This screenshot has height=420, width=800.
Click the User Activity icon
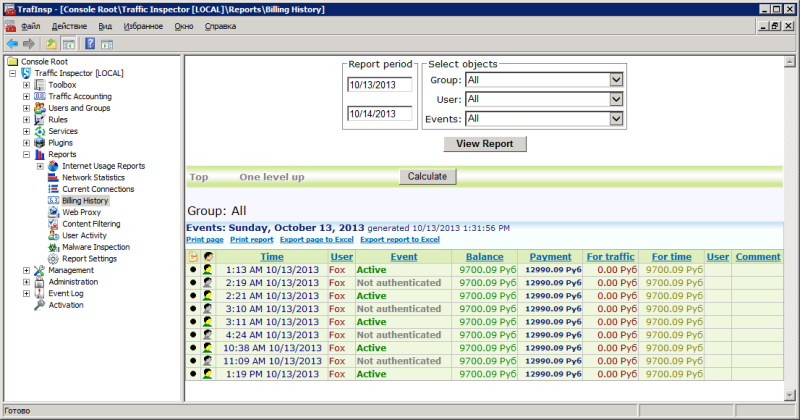(x=53, y=235)
